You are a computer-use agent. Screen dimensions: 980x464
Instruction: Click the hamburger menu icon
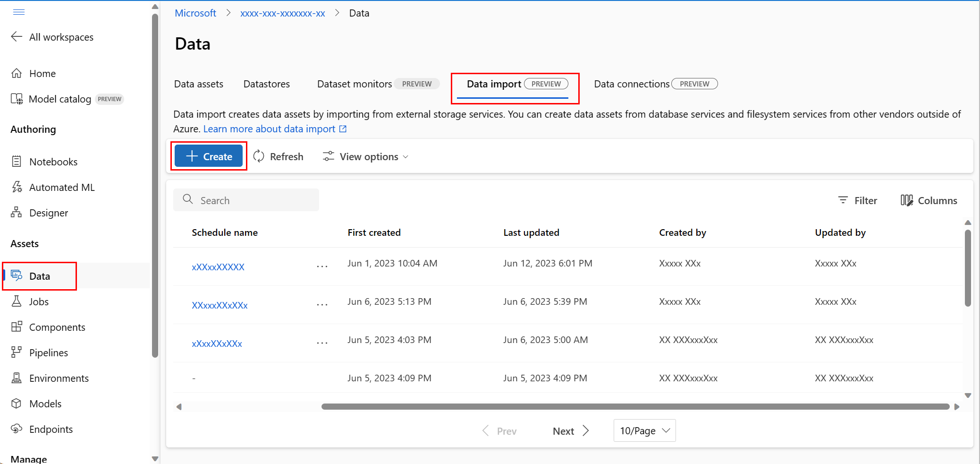[19, 12]
